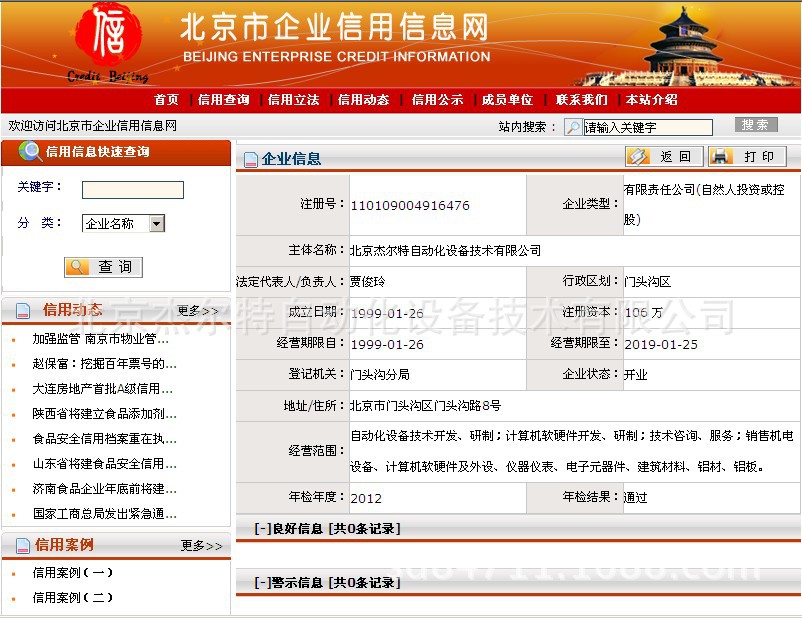Click the 企业状态 value 开业
Viewport: 802px width, 618px height.
tap(636, 375)
